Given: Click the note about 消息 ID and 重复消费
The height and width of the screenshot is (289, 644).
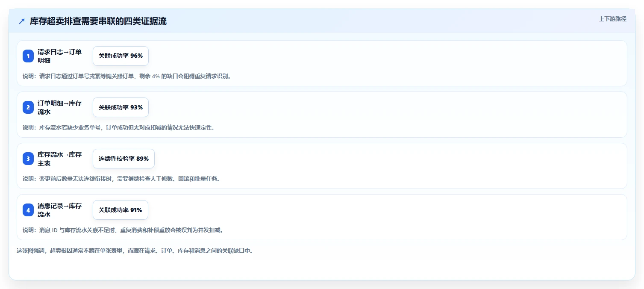Looking at the screenshot, I should tap(123, 230).
